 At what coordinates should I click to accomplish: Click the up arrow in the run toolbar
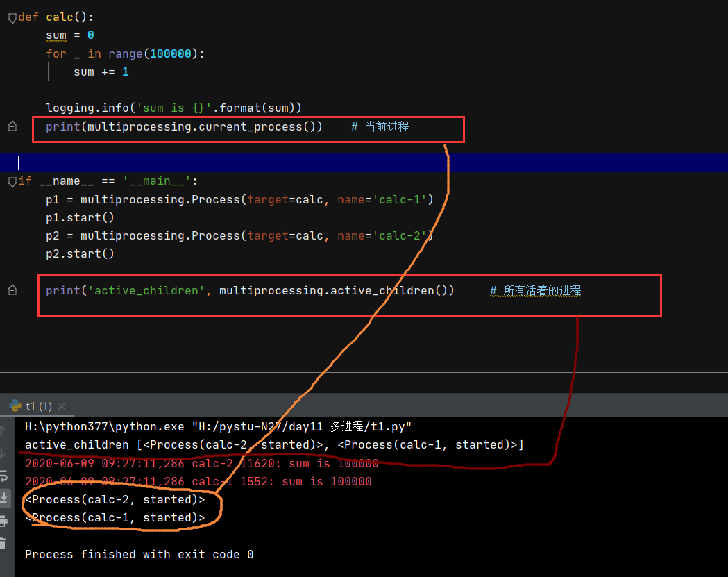[3, 430]
